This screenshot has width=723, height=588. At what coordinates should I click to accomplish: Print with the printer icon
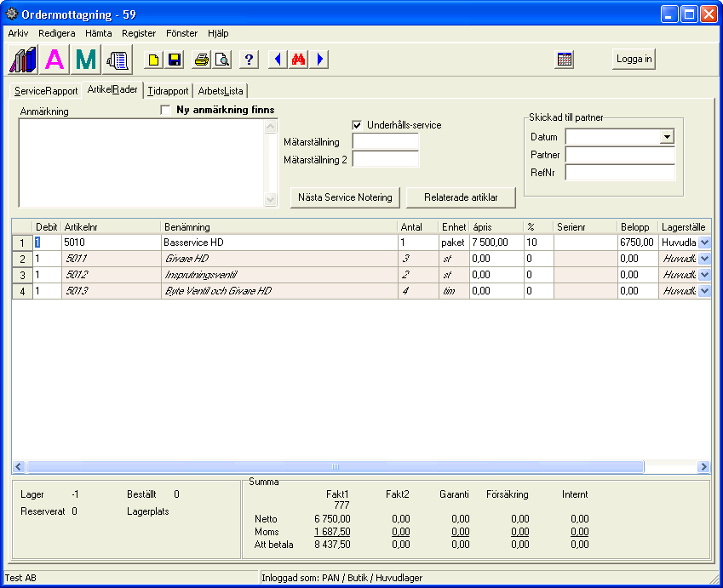[202, 60]
